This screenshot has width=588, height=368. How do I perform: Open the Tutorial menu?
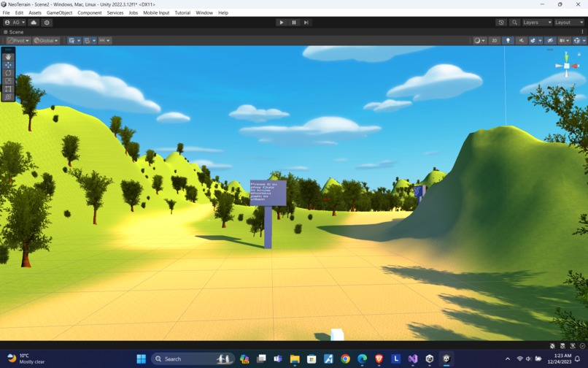click(x=182, y=12)
